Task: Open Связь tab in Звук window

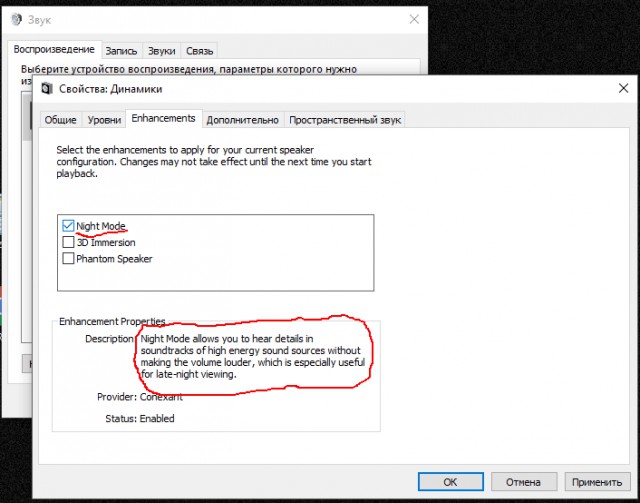Action: coord(199,51)
